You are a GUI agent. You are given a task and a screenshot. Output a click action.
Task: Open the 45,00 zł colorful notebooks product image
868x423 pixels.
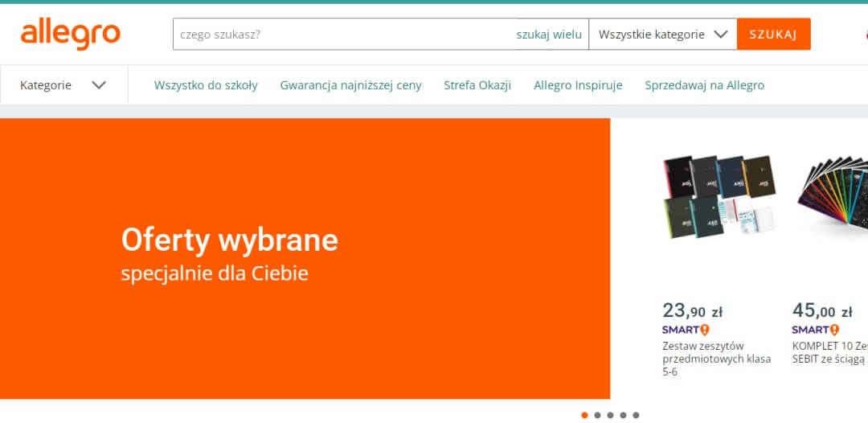coord(831,198)
